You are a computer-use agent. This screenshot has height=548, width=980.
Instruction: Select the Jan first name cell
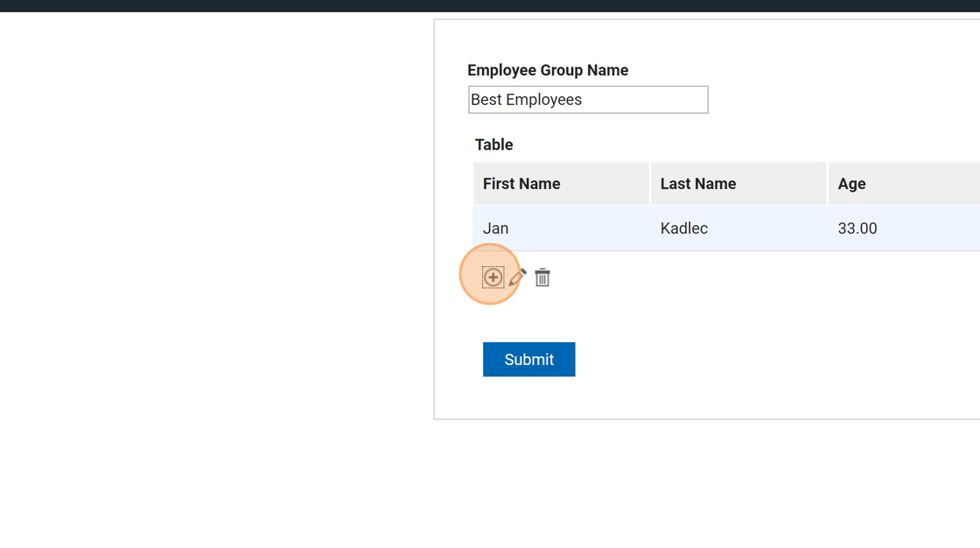pos(496,228)
